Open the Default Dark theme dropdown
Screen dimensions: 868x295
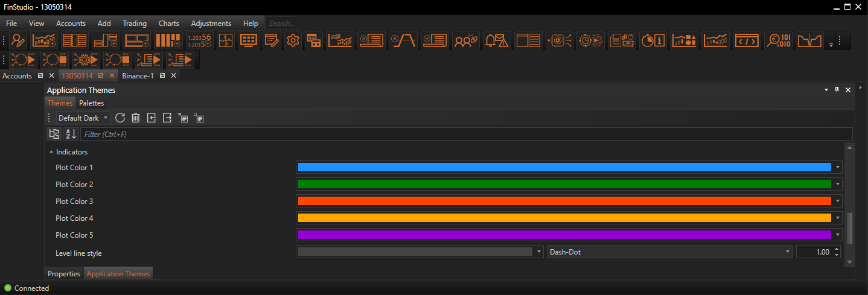pyautogui.click(x=83, y=118)
